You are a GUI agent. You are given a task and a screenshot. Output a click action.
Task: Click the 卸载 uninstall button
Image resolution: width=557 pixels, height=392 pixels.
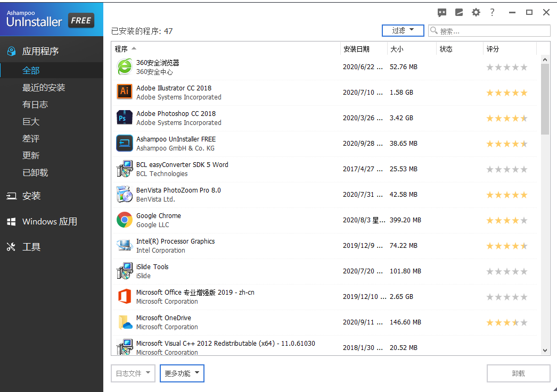click(x=518, y=373)
